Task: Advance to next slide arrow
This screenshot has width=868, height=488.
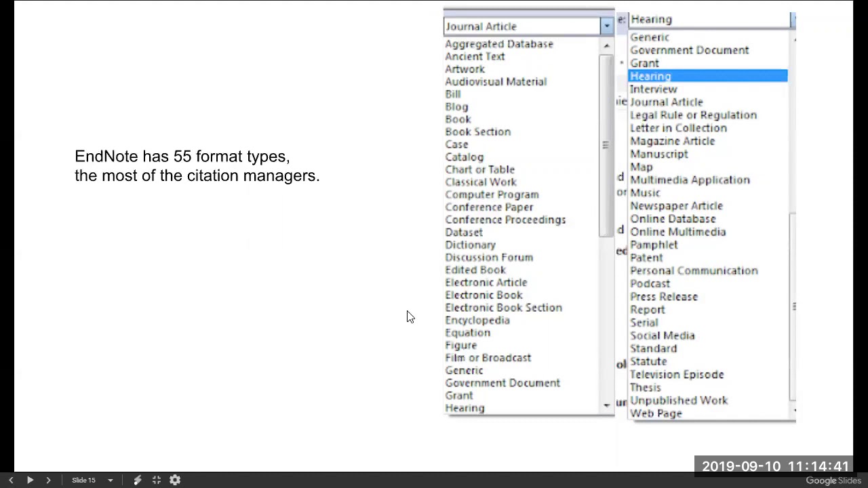Action: pyautogui.click(x=48, y=480)
